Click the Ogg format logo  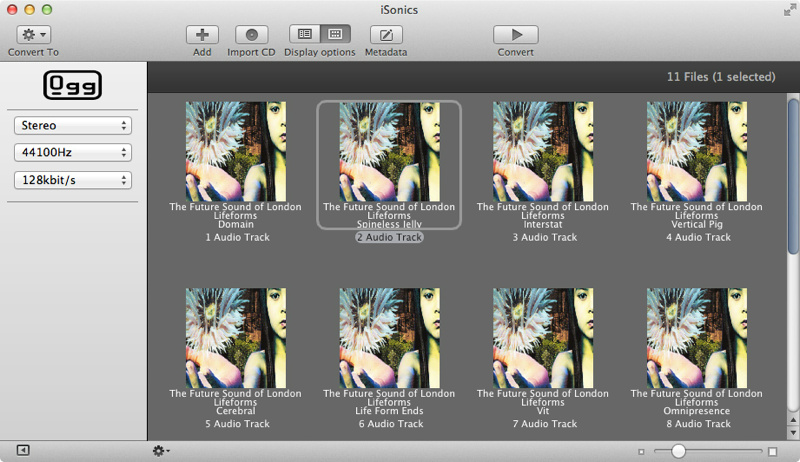(x=73, y=86)
